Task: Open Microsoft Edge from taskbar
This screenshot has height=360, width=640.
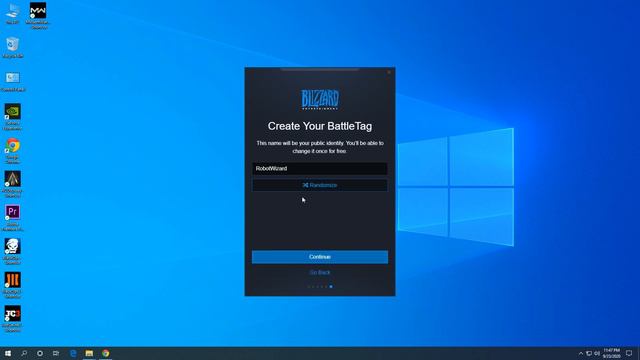Action: (x=73, y=353)
